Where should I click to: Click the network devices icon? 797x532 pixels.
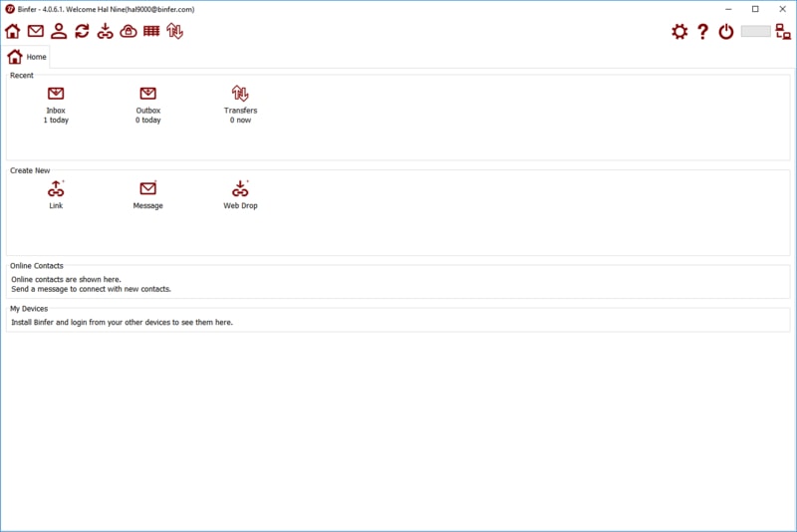783,32
